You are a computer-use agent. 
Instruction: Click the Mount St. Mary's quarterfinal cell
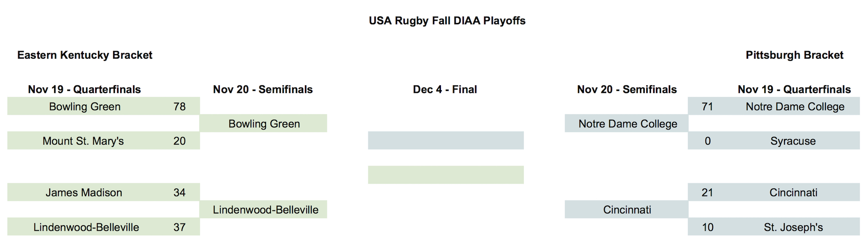coord(85,141)
